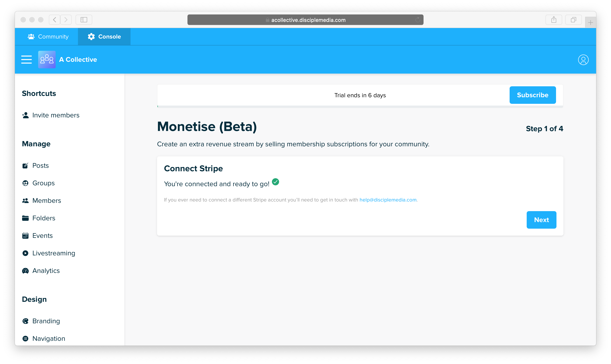Click the 'Shortcuts' sidebar heading
The width and height of the screenshot is (611, 364).
tap(39, 94)
